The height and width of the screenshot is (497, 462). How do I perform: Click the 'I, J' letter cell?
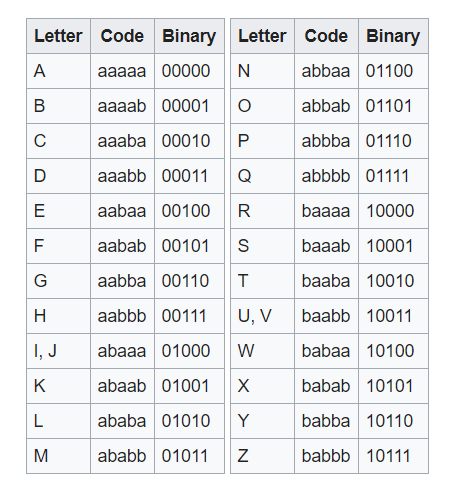[x=58, y=351]
